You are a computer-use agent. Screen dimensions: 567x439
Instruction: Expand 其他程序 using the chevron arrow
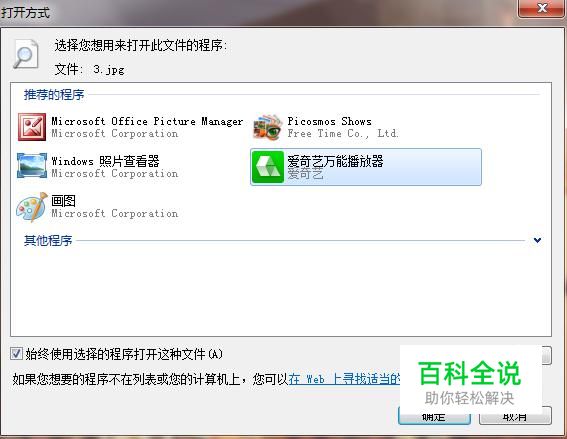click(537, 240)
